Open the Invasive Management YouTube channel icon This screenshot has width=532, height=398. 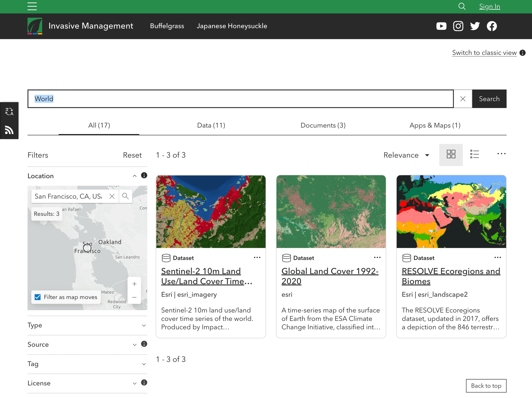click(441, 26)
